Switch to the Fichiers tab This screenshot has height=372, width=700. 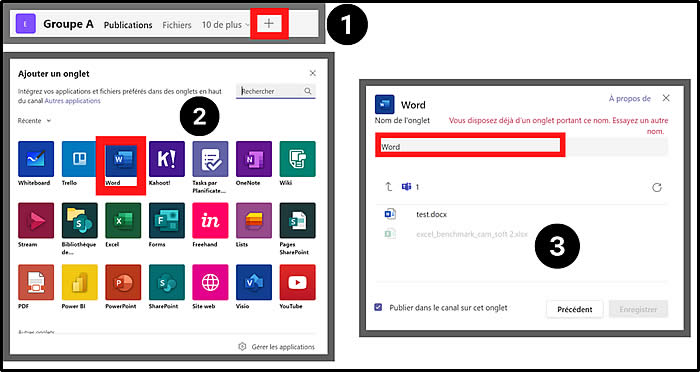coord(177,25)
